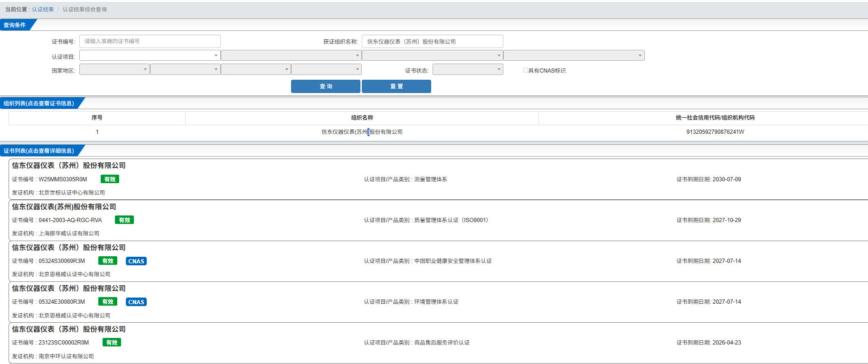Click the 重置 reset button
Viewport: 868px width, 364px height.
point(396,86)
